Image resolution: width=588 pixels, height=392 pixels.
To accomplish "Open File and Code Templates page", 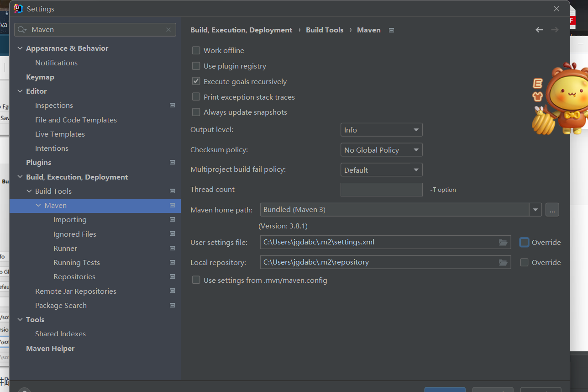I will coord(76,120).
